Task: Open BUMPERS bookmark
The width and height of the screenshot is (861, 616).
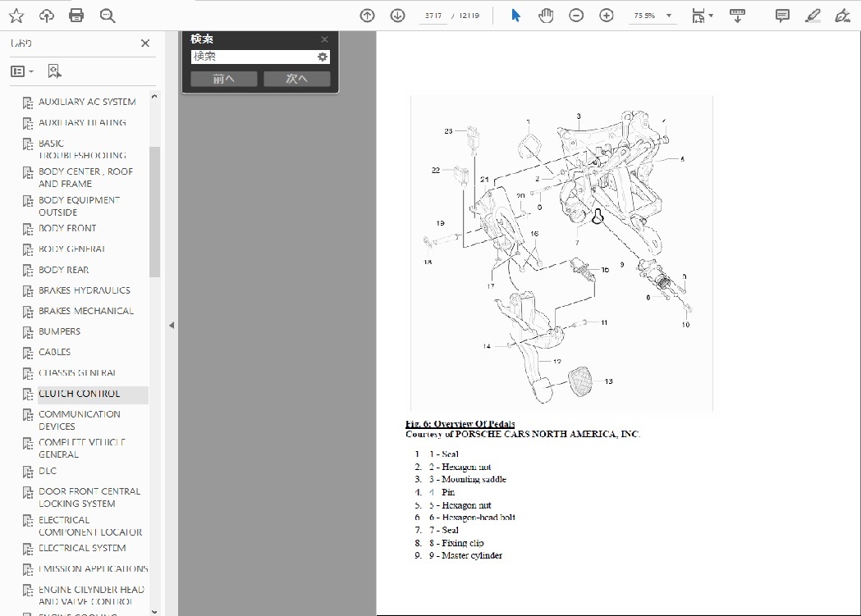Action: click(59, 331)
